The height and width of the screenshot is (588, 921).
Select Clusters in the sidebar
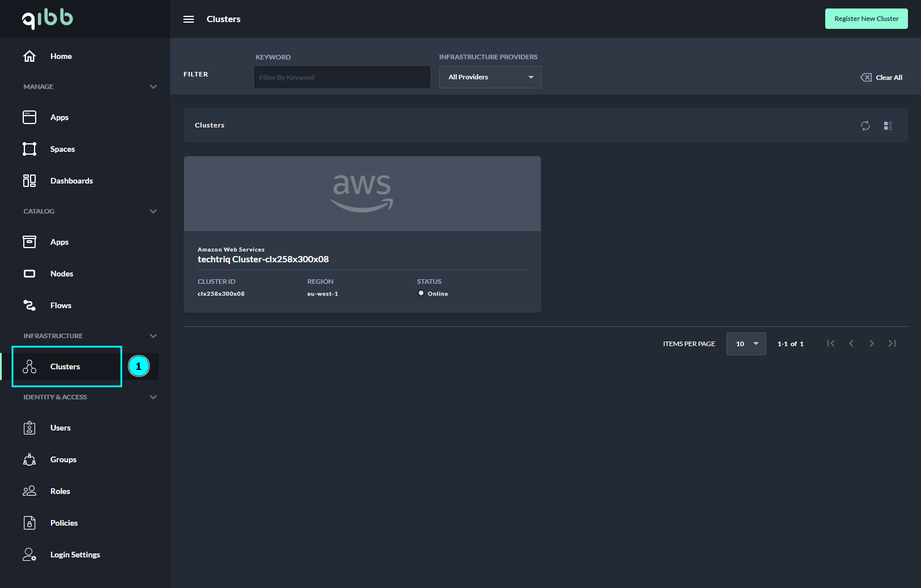pos(65,367)
